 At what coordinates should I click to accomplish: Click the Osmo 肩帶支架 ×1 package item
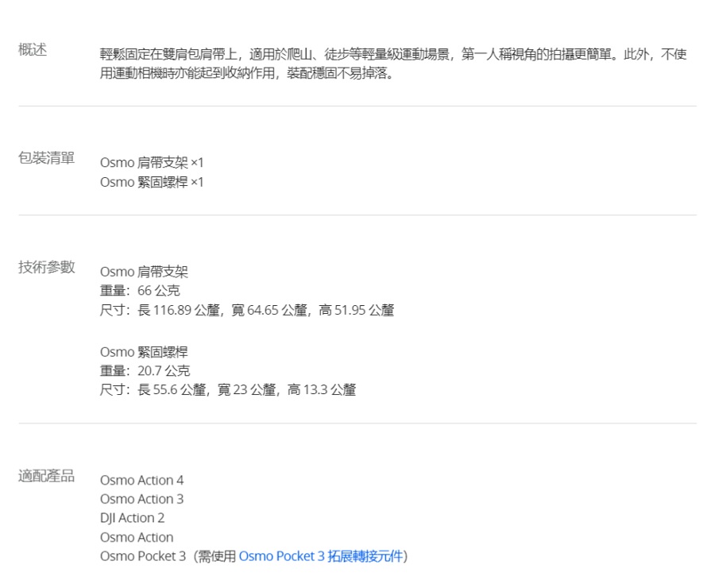[x=152, y=163]
